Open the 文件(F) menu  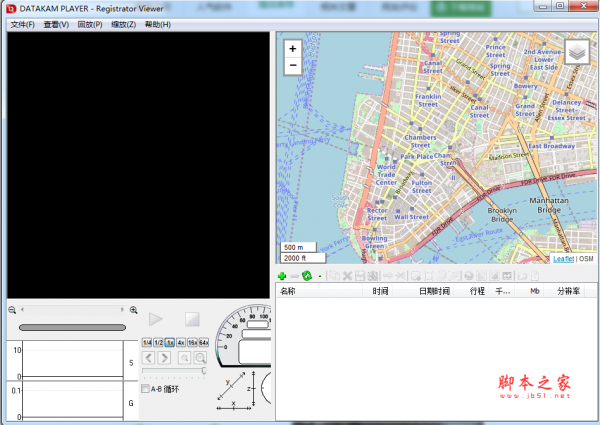click(x=22, y=24)
